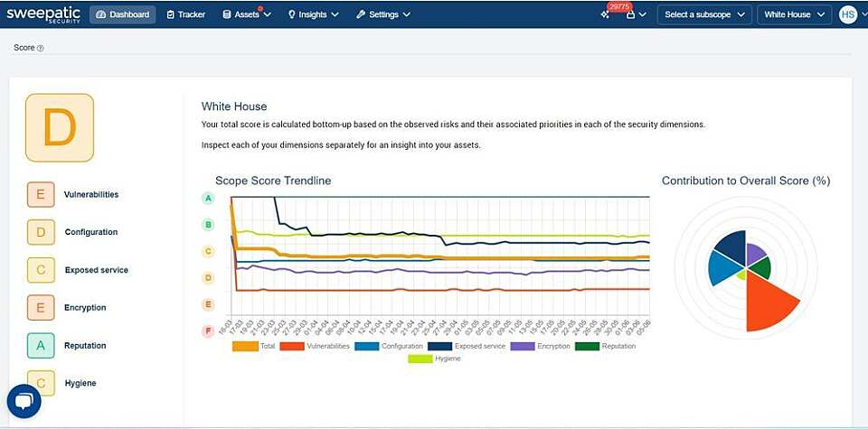The height and width of the screenshot is (429, 868).
Task: Click the A grade marker on chart axis
Action: (x=208, y=198)
